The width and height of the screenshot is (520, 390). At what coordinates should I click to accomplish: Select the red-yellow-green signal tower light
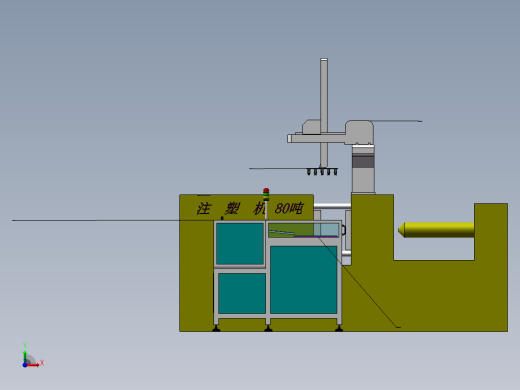[266, 195]
